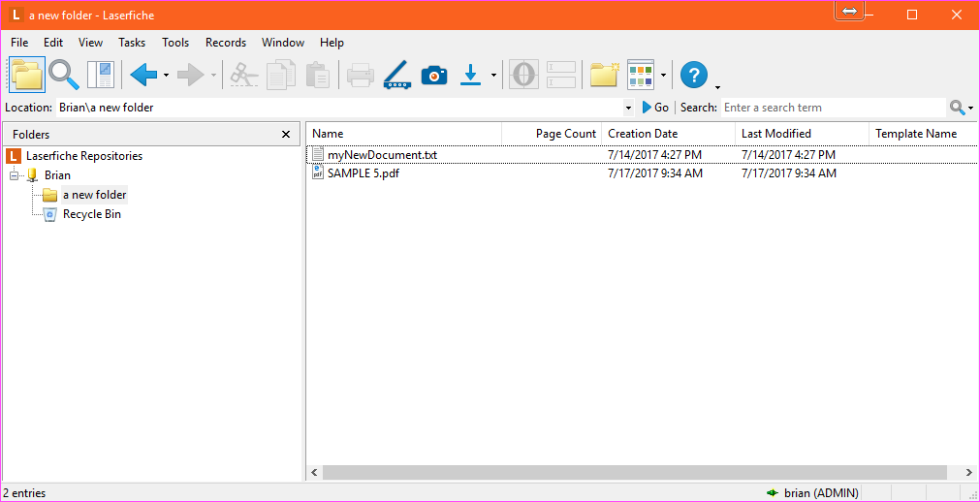Click the '2 entries' status text
This screenshot has width=980, height=502.
click(24, 493)
